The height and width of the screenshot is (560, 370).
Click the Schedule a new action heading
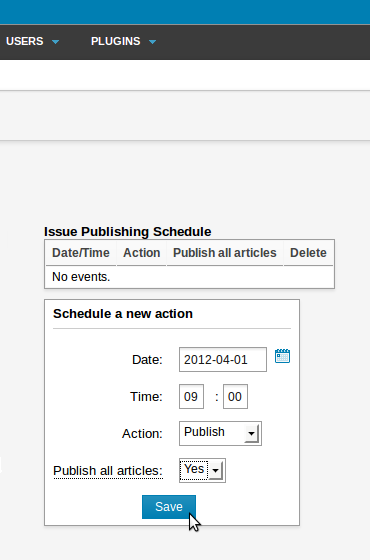[x=123, y=314]
